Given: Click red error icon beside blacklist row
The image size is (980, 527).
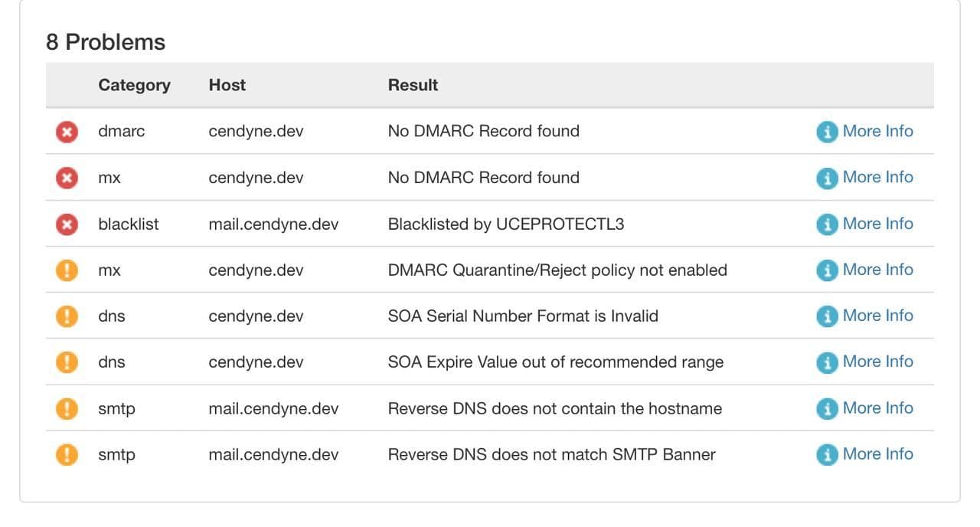Looking at the screenshot, I should coord(67,224).
